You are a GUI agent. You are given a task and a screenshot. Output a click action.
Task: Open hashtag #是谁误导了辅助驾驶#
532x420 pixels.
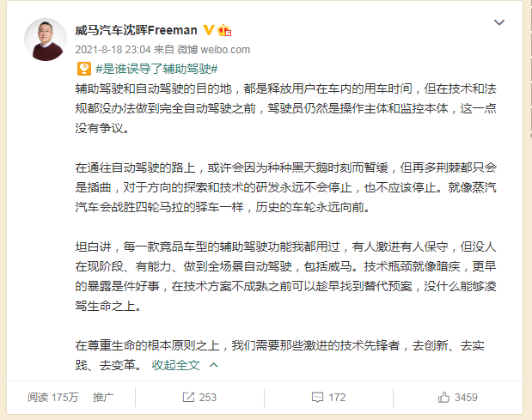(x=156, y=69)
